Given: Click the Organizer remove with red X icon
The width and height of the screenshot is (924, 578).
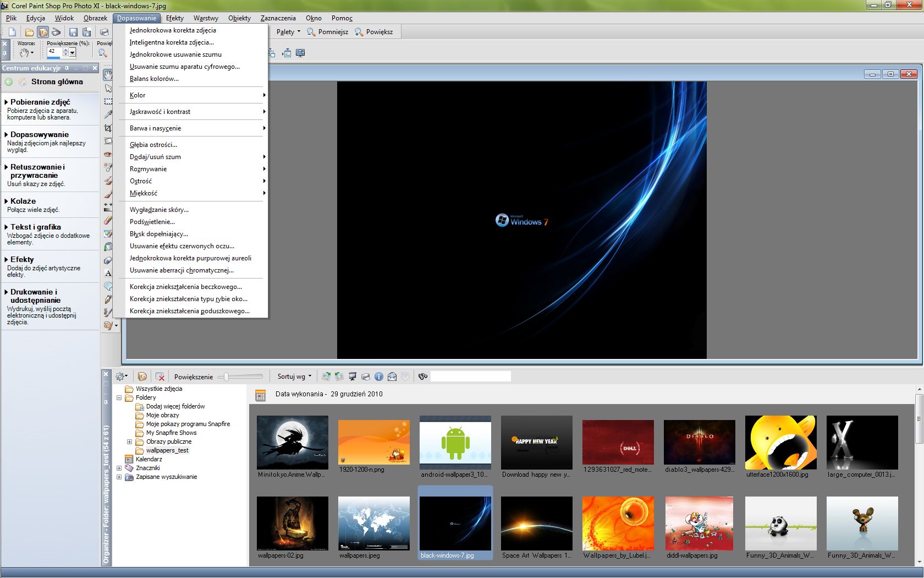Looking at the screenshot, I should pyautogui.click(x=160, y=377).
